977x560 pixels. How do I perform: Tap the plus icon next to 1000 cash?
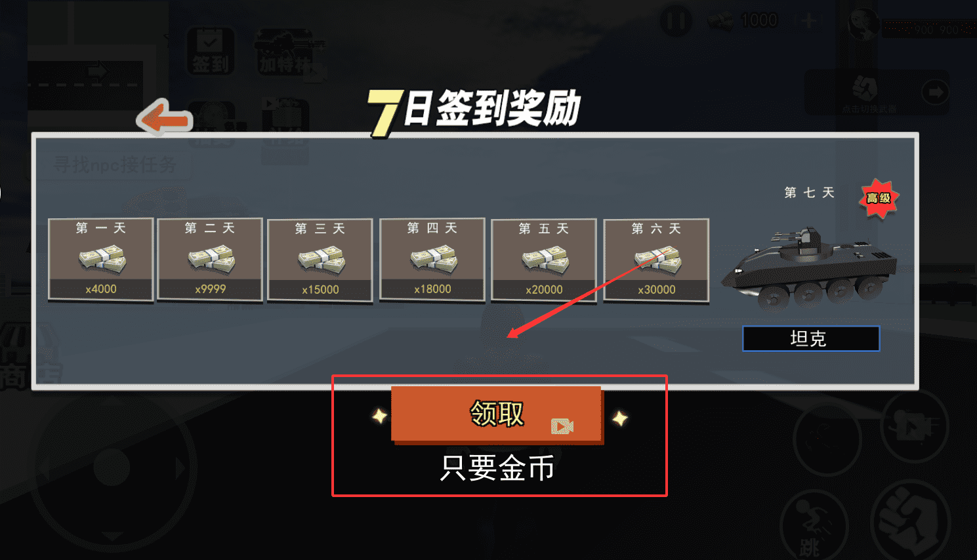808,21
